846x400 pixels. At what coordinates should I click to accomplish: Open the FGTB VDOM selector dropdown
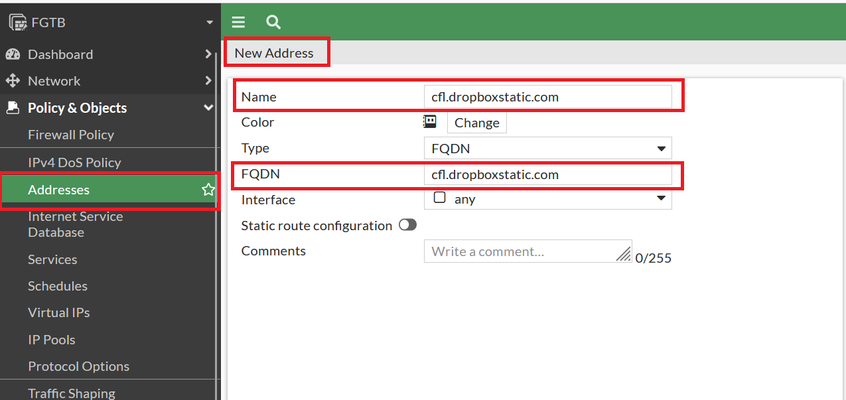point(210,23)
